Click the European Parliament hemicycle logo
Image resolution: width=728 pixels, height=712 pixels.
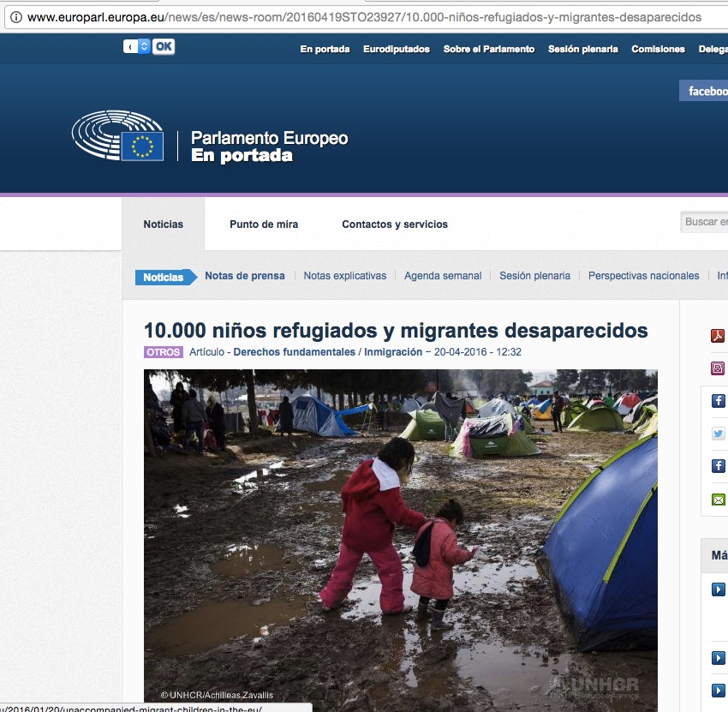click(117, 135)
